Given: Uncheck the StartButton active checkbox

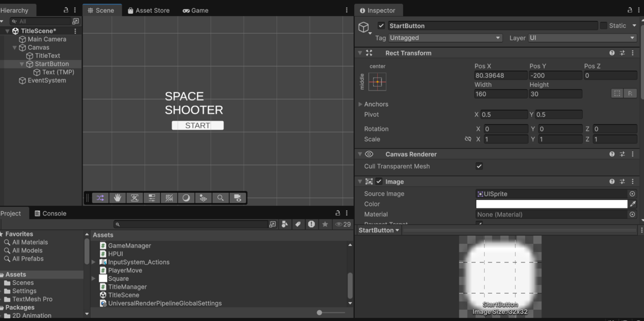Looking at the screenshot, I should point(381,26).
